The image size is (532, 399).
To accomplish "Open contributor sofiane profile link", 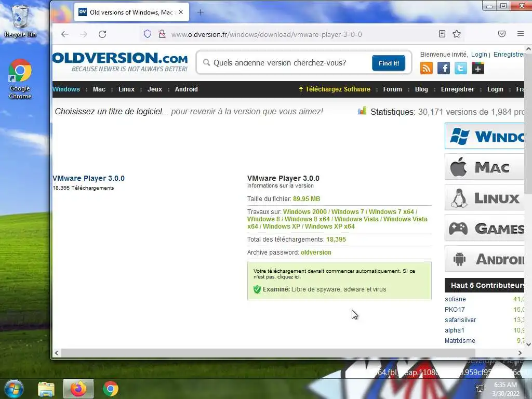I will tap(455, 299).
